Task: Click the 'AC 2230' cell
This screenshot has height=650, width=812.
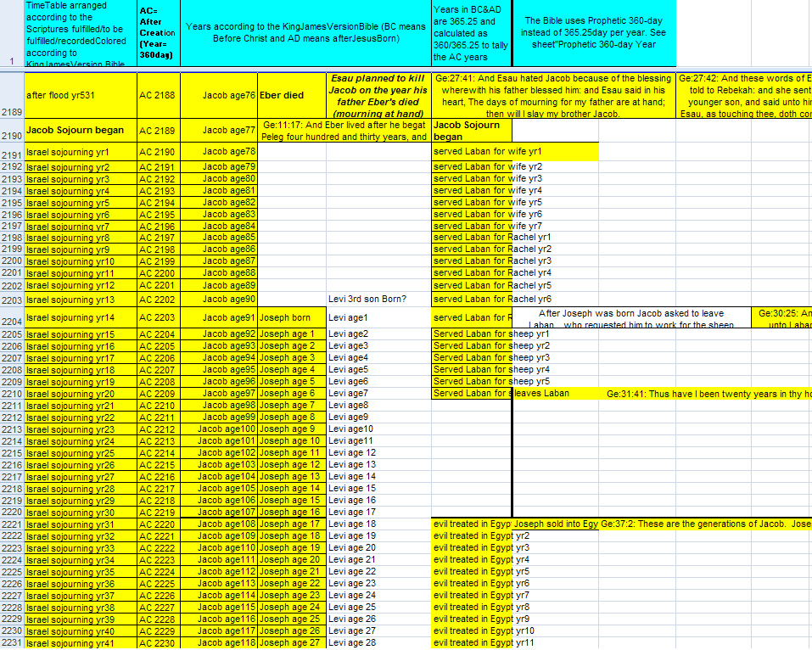Action: pyautogui.click(x=159, y=642)
